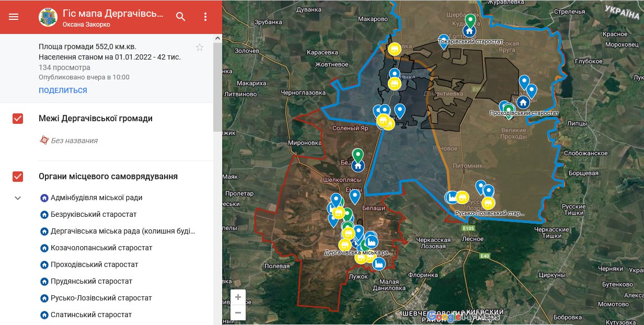Select Адмінбудівля міської ради list item
This screenshot has width=644, height=325.
(96, 198)
